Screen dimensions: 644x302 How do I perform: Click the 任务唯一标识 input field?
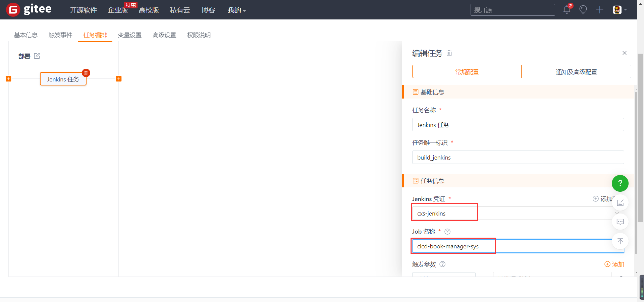(x=518, y=157)
